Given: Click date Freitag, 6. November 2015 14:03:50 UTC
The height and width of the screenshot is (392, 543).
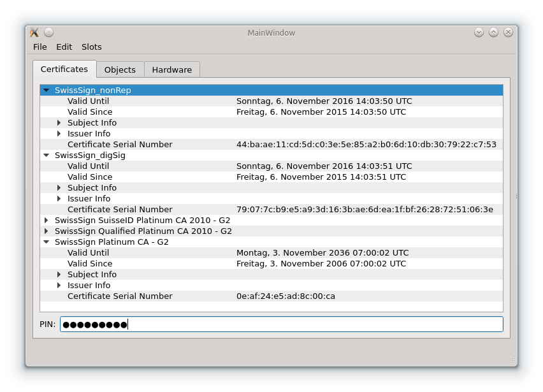Looking at the screenshot, I should point(321,112).
